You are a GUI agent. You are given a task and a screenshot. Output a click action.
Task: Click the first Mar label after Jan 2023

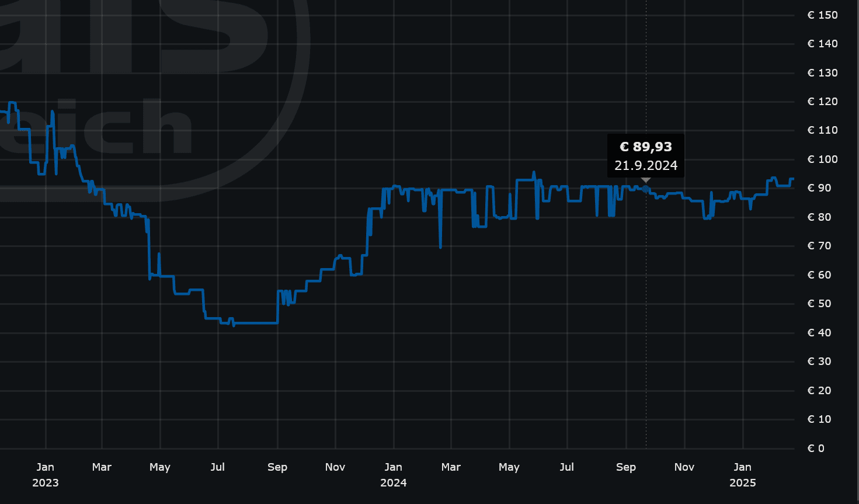[x=102, y=467]
